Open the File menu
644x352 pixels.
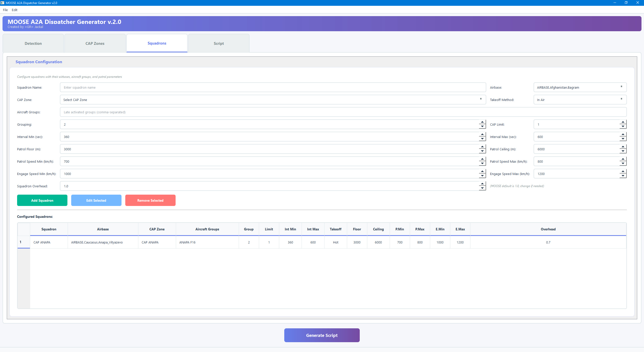[5, 10]
